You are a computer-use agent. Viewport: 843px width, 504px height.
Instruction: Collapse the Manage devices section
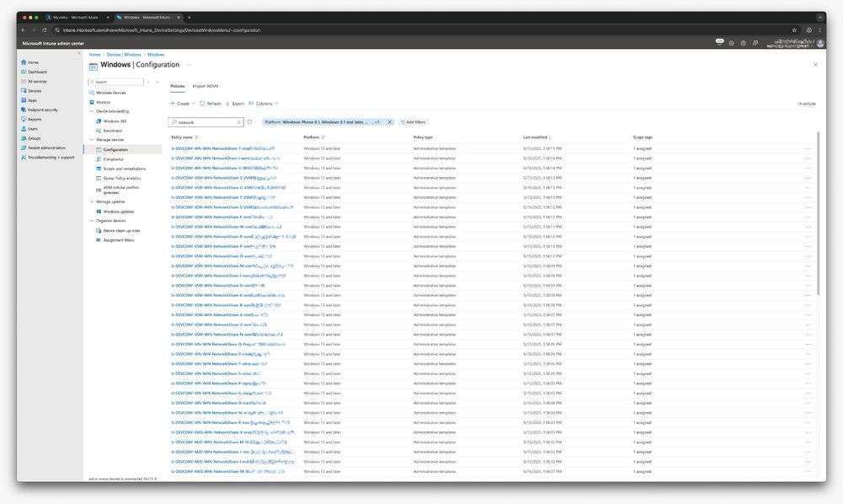pos(91,140)
